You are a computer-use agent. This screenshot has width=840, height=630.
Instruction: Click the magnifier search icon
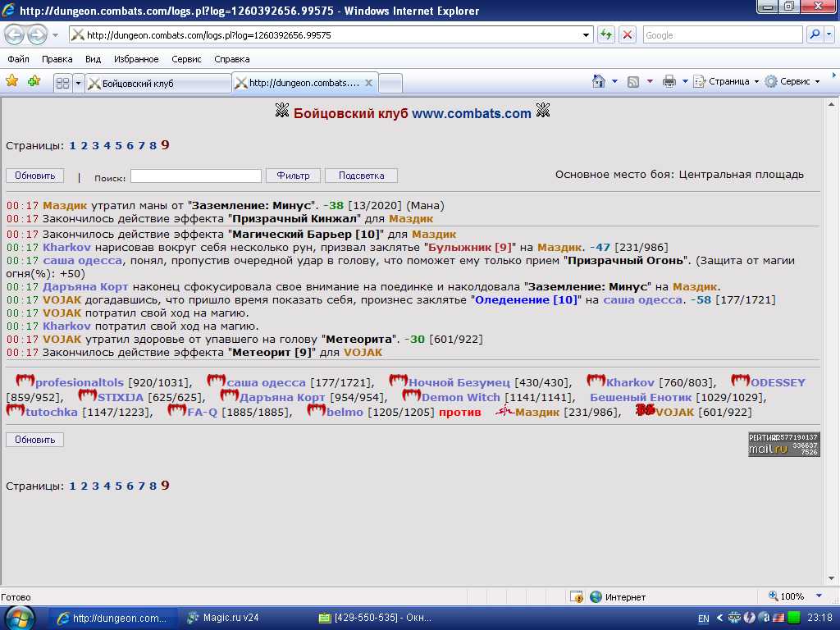pos(815,34)
